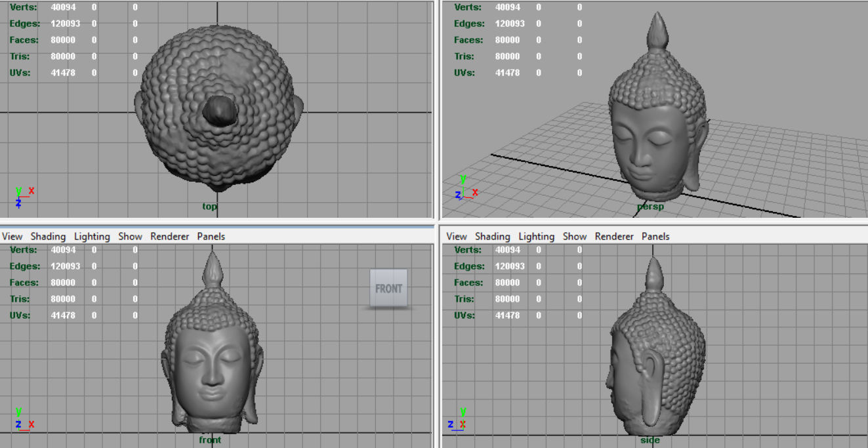Click the 120093 Edges value in front view

(66, 266)
